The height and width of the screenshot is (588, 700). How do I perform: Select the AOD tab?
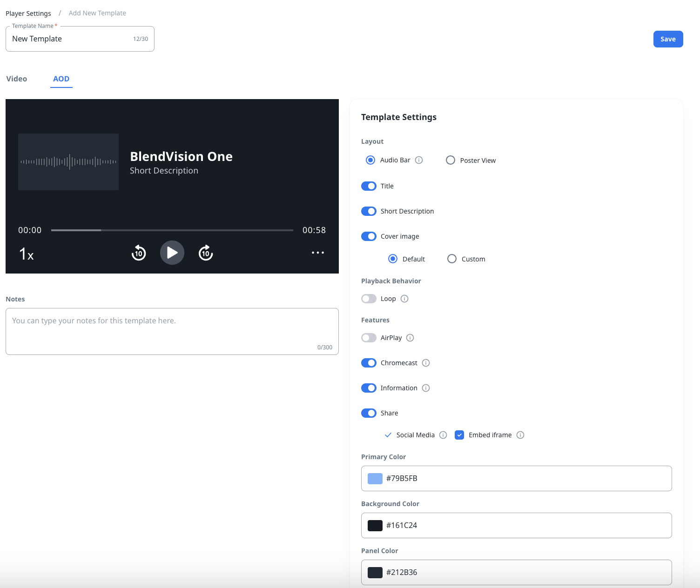click(61, 79)
